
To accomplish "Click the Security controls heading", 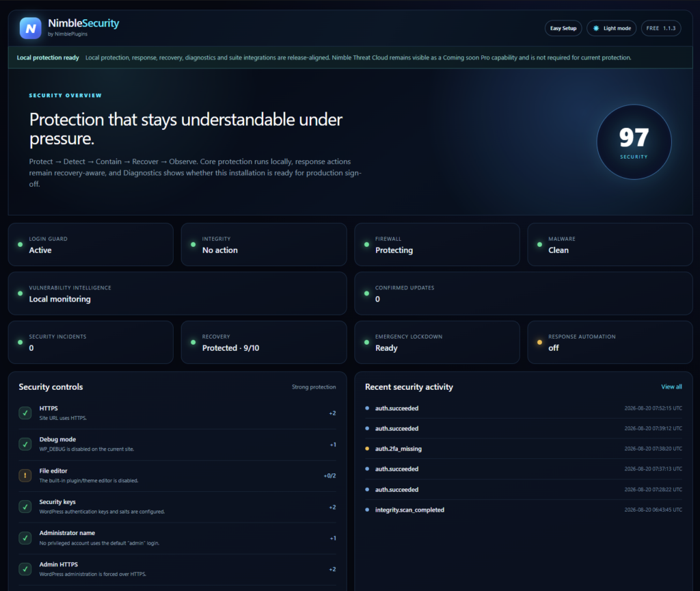I will (51, 387).
